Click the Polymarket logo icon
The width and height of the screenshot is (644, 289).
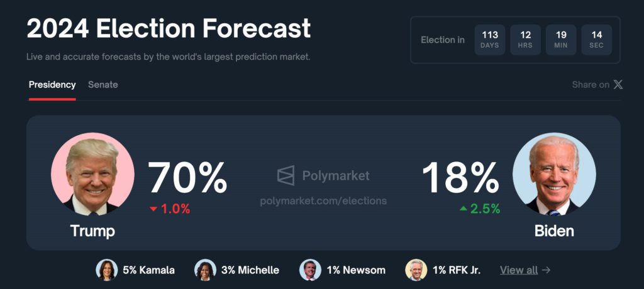tap(286, 176)
